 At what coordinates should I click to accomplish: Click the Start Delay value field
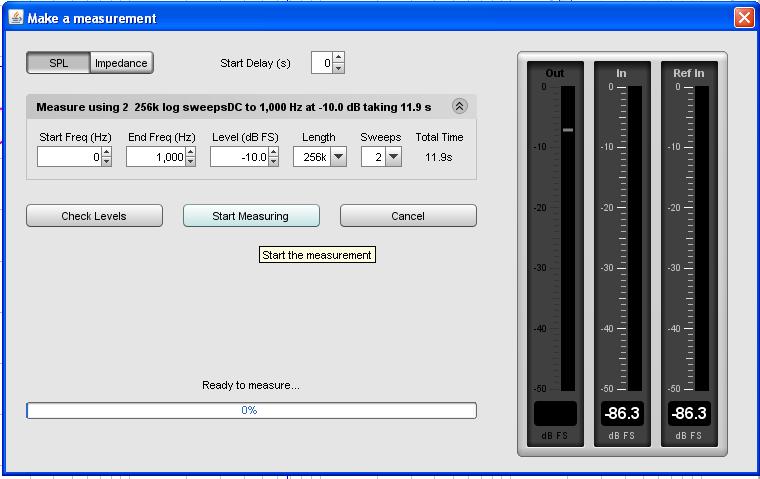click(x=322, y=63)
